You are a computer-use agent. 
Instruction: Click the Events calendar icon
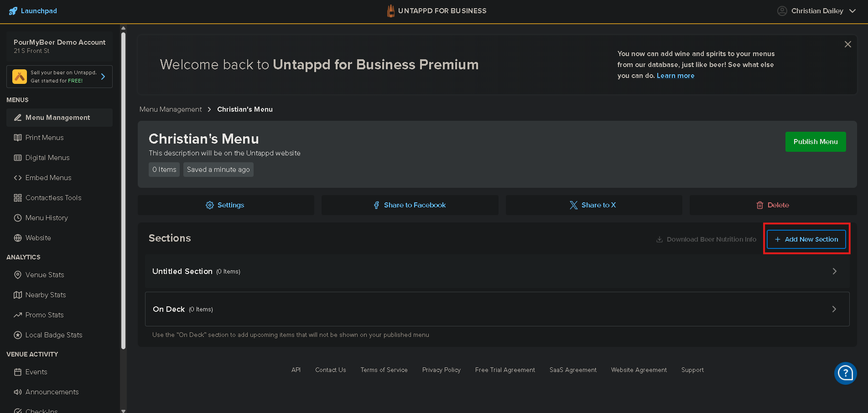(18, 372)
